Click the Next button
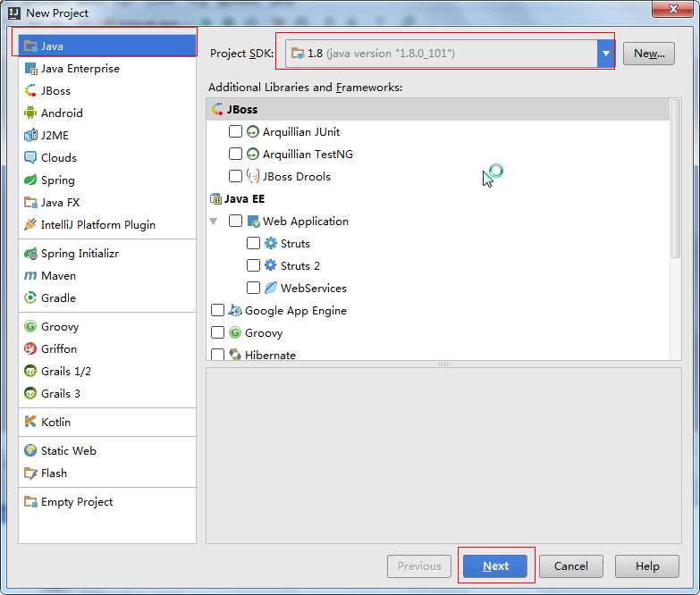This screenshot has width=700, height=595. click(x=495, y=566)
